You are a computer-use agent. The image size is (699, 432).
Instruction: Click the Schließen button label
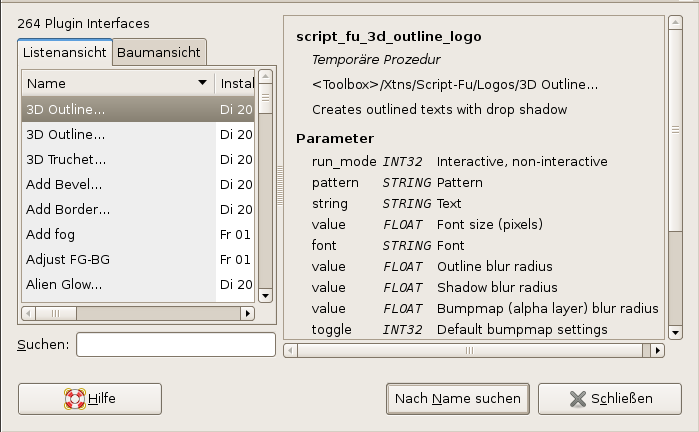[621, 399]
